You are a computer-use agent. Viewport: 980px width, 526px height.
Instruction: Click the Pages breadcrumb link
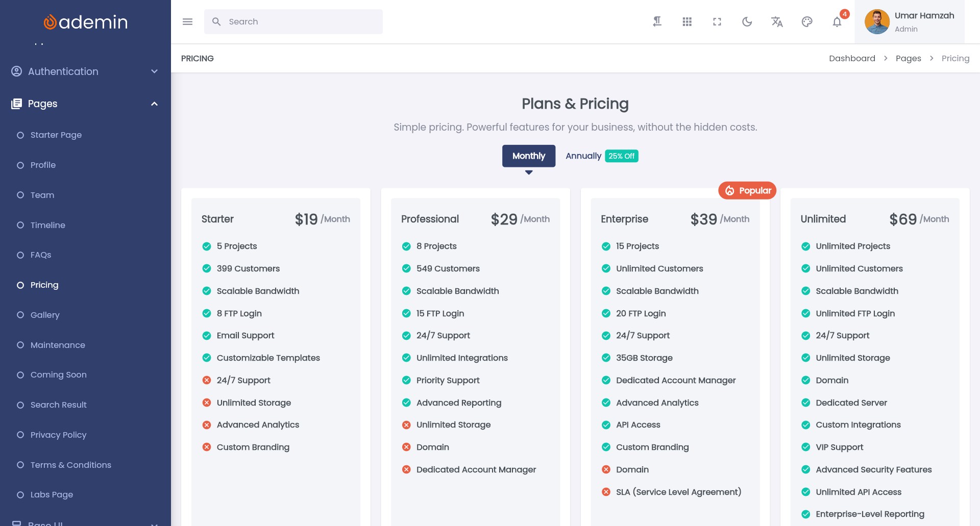pyautogui.click(x=908, y=58)
